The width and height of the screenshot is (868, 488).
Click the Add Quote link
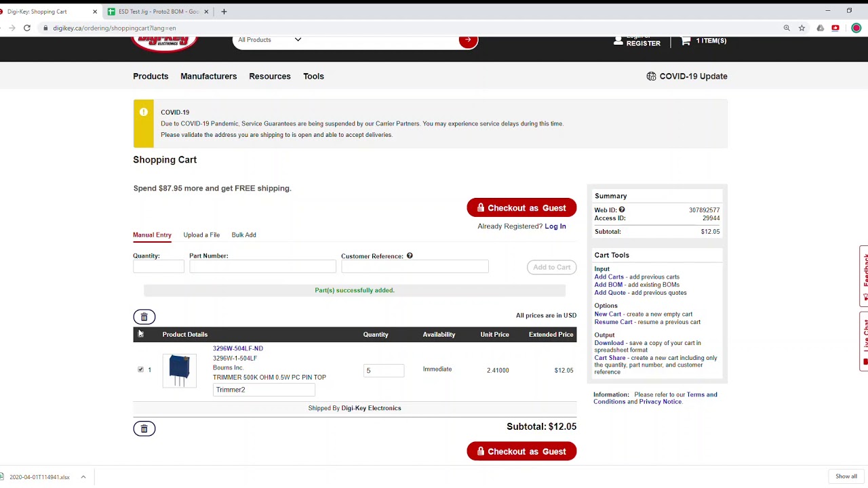point(610,293)
